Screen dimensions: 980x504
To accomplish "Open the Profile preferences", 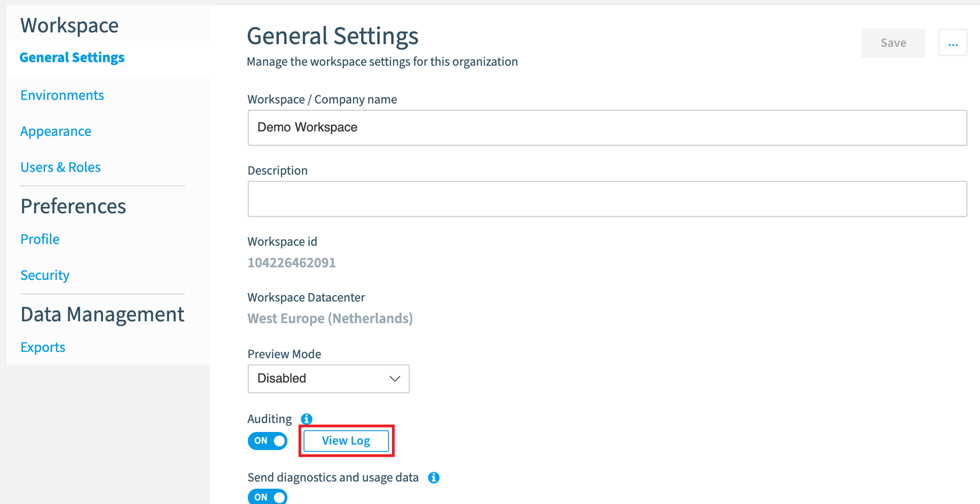I will pos(40,239).
